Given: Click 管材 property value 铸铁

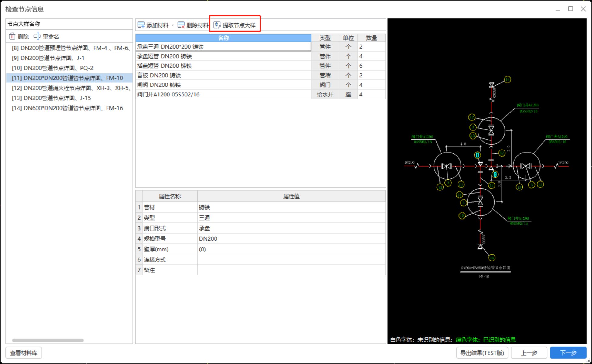Looking at the screenshot, I should point(291,207).
